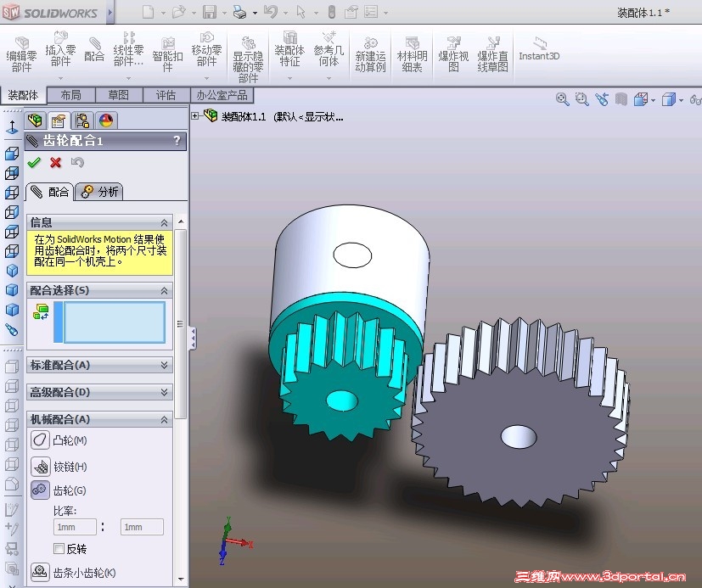Screen dimensions: 702x588
Task: Click the Previous View icon
Action: [602, 99]
